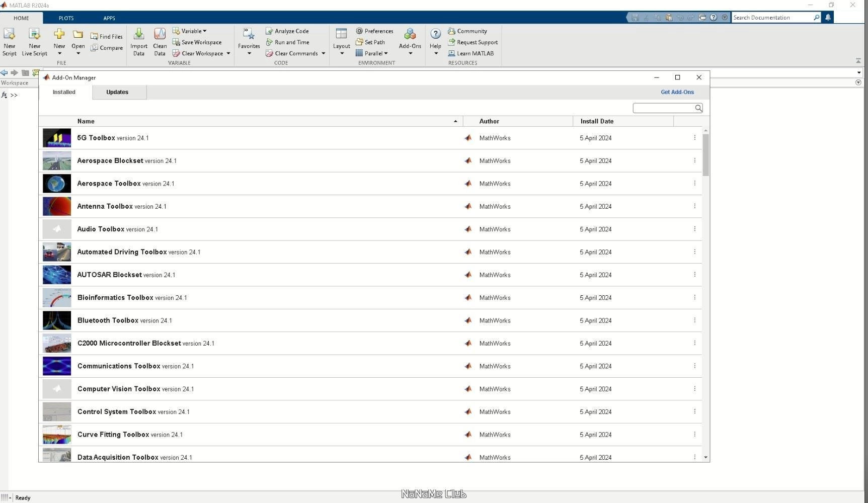
Task: Select Control System Toolbox name
Action: click(117, 412)
